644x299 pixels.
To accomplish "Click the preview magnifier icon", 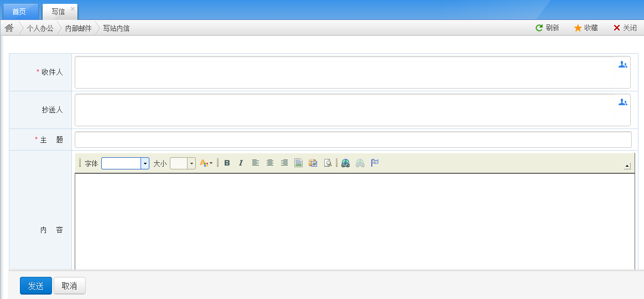I will (x=328, y=163).
